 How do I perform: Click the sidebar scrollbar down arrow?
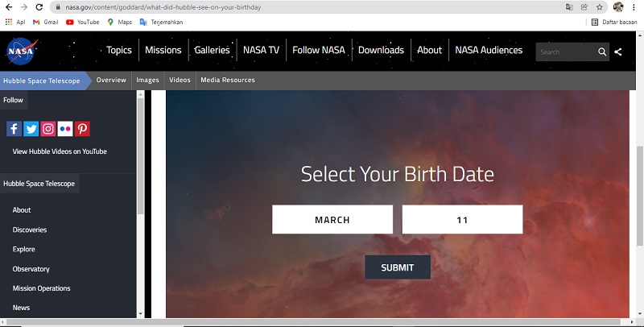(140, 314)
